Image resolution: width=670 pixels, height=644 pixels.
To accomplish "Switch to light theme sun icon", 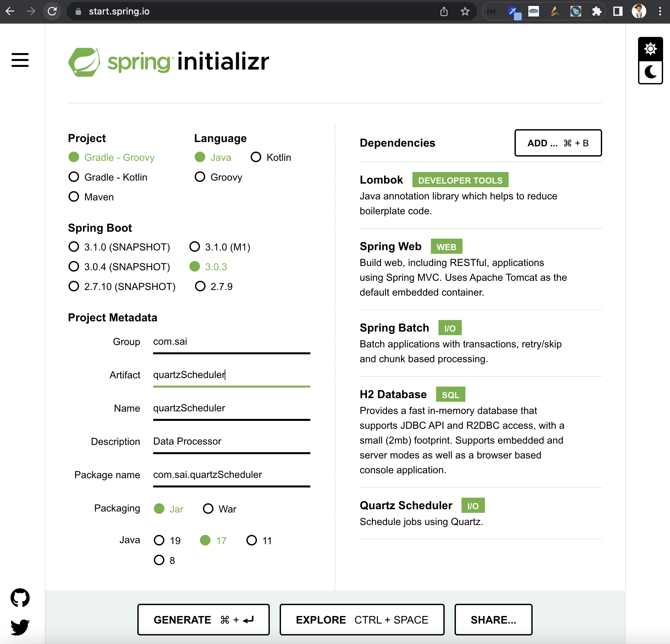I will point(650,49).
